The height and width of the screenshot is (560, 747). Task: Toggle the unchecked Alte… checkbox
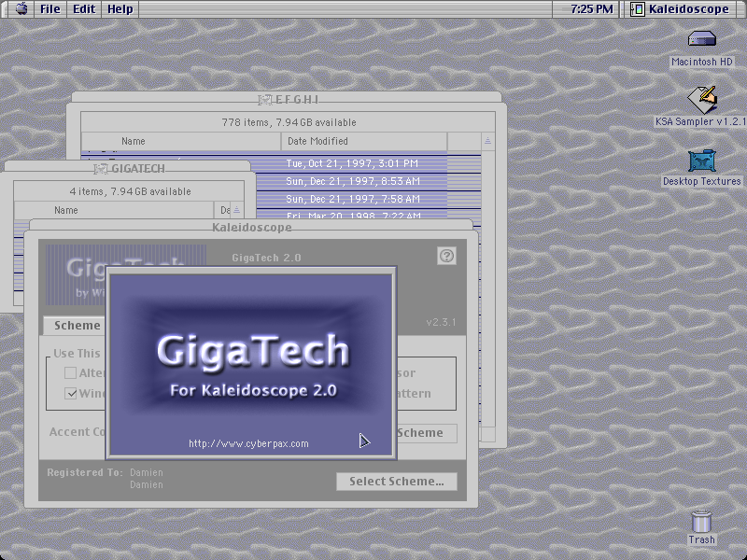click(x=71, y=372)
